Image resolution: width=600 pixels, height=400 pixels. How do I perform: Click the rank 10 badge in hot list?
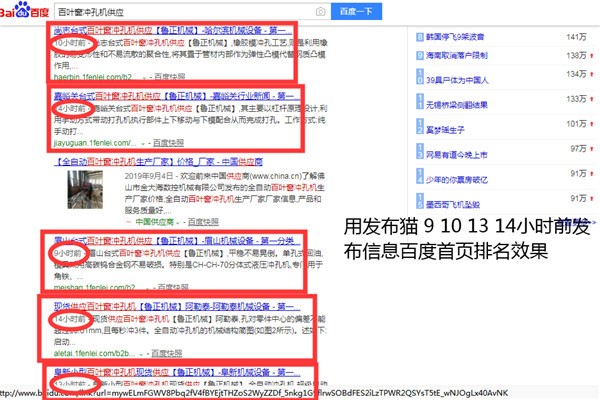click(x=420, y=77)
